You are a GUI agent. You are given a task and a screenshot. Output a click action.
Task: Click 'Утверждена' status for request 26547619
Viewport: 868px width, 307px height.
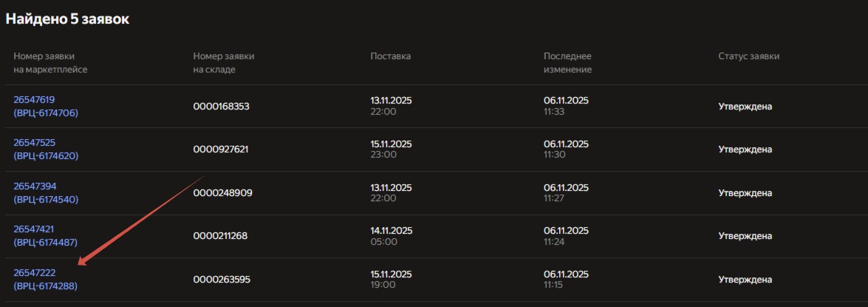745,107
